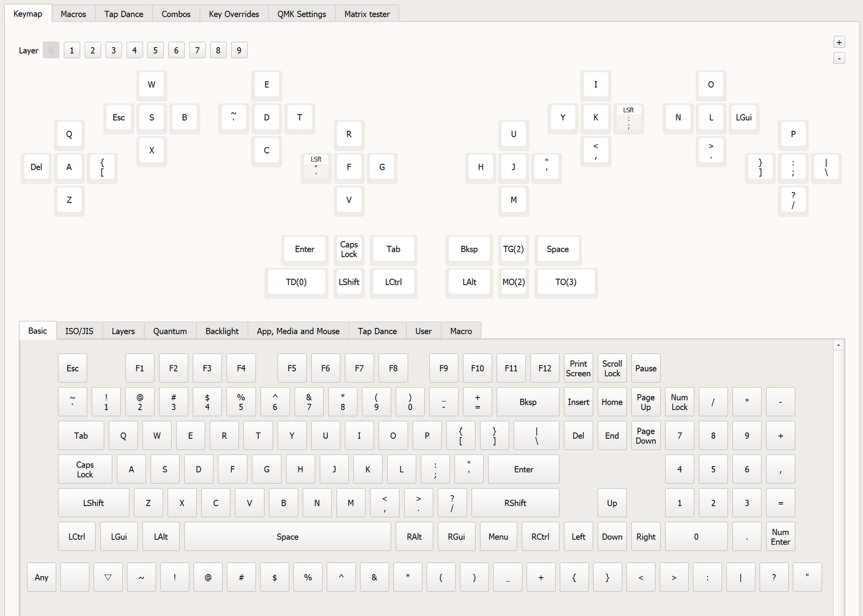Pick the Num Enter keycode
Viewport: 863px width, 616px height.
780,537
